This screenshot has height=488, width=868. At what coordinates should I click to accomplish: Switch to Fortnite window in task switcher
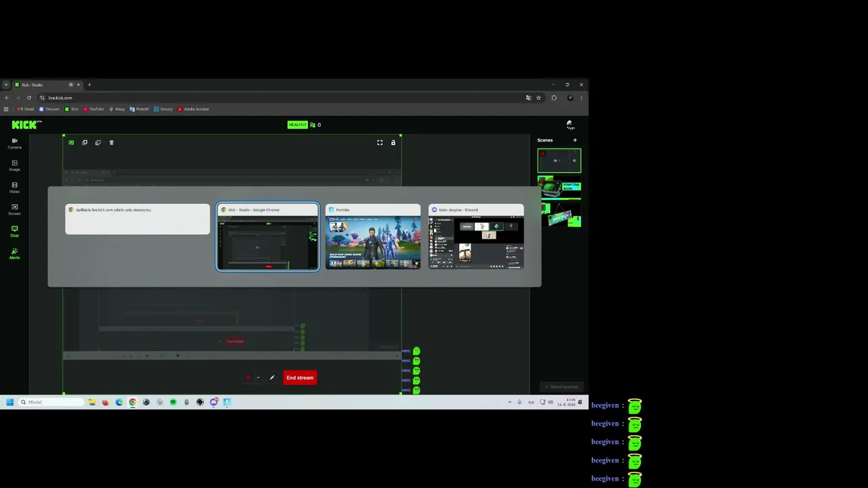[373, 237]
